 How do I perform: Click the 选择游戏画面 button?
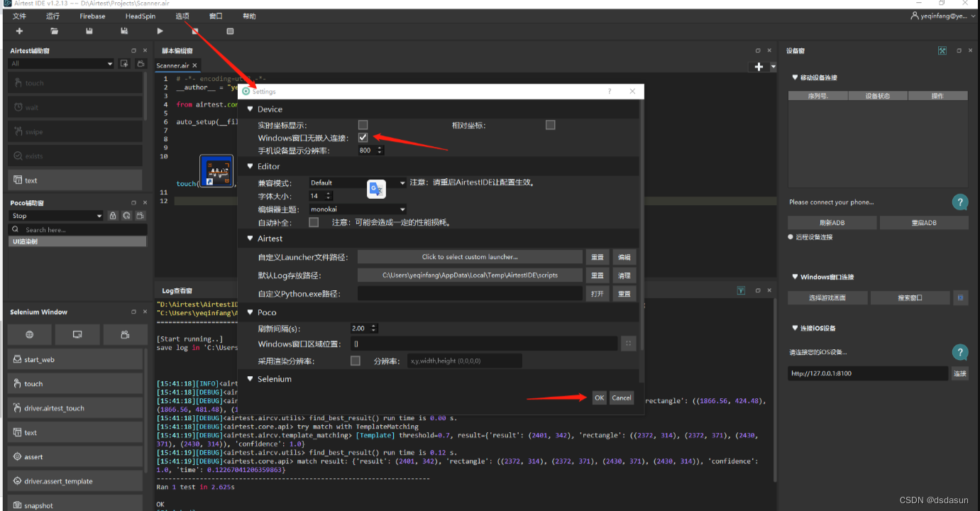(x=827, y=298)
